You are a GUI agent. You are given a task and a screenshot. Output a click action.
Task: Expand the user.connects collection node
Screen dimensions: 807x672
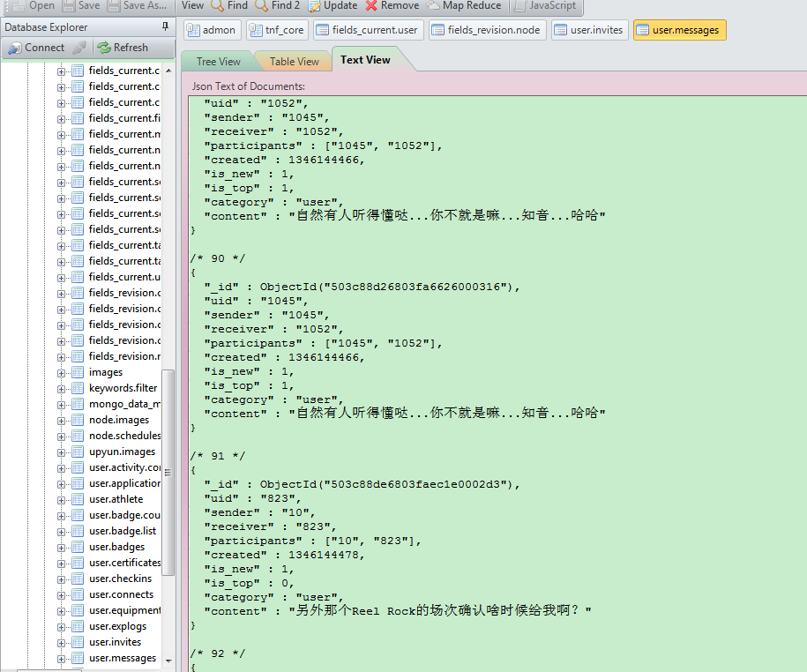61,595
